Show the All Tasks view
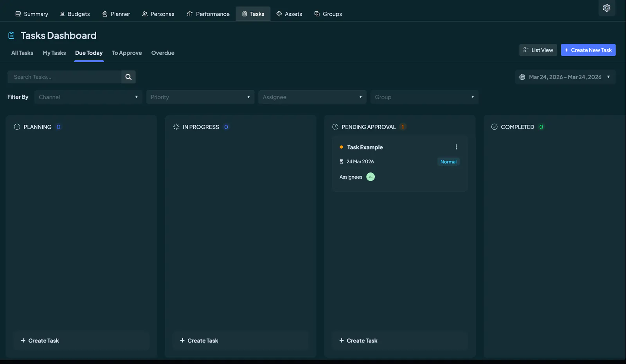The height and width of the screenshot is (364, 626). [22, 53]
